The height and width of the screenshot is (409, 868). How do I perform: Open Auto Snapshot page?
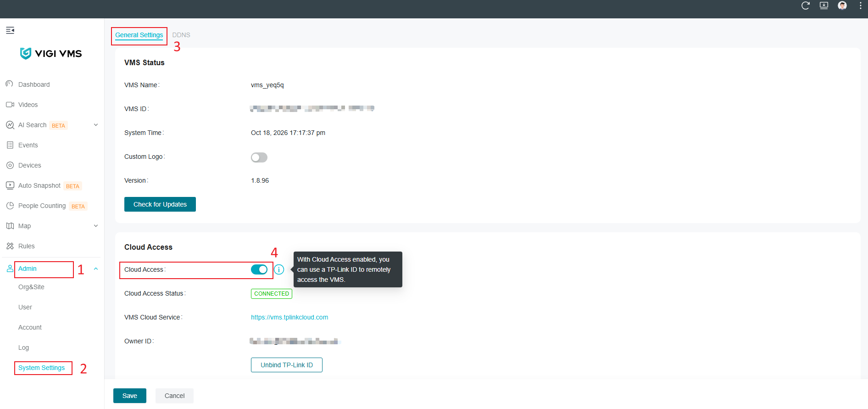39,185
